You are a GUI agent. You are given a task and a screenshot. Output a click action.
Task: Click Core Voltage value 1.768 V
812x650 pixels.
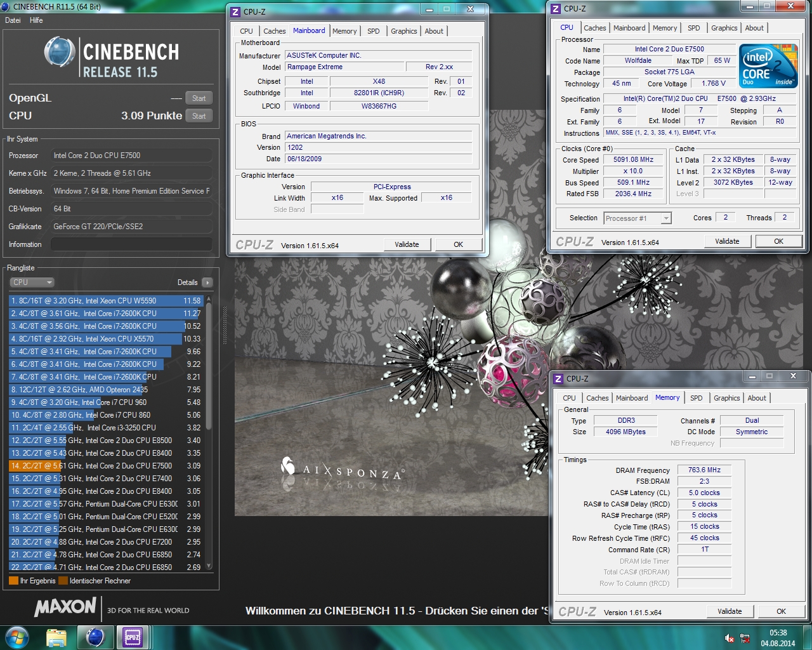click(713, 84)
